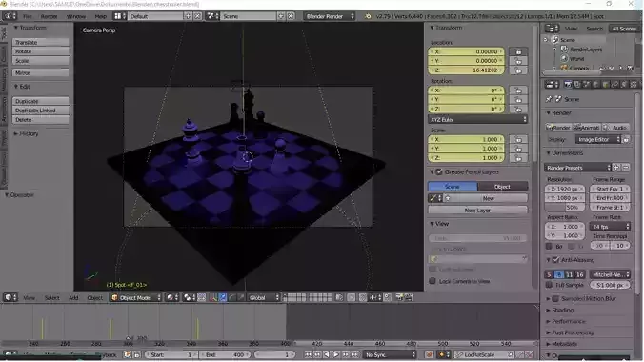The height and width of the screenshot is (362, 644).
Task: Click Delete in the Edit section
Action: pos(41,120)
